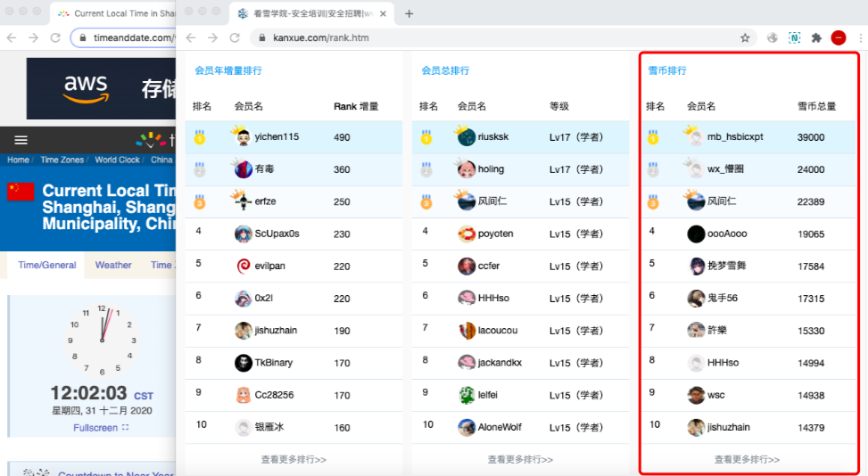This screenshot has width=868, height=476.
Task: Open a new tab with plus button
Action: [x=409, y=14]
